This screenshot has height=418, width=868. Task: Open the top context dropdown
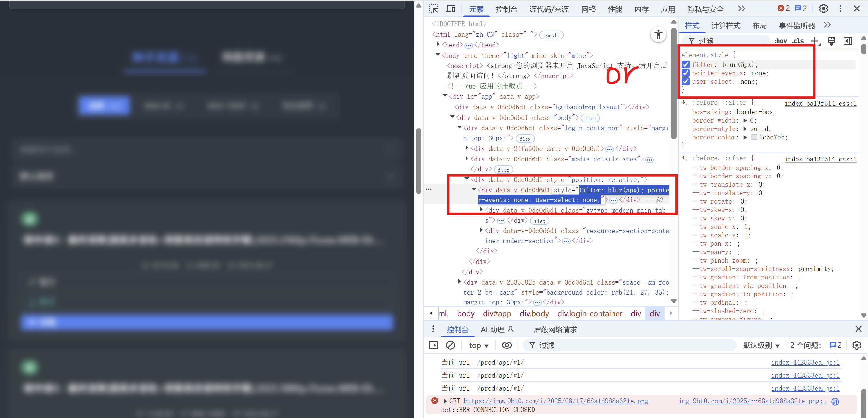(x=479, y=345)
